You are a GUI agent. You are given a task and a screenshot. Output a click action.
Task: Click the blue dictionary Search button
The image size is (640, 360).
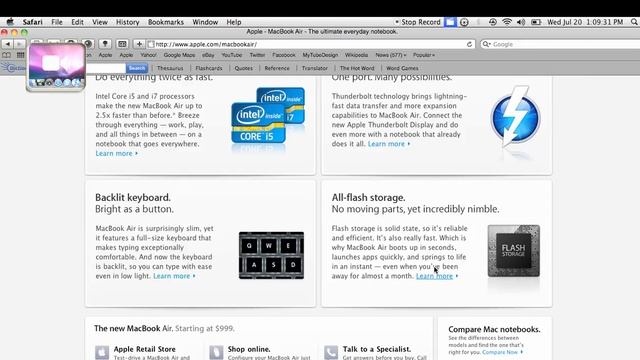pos(137,68)
